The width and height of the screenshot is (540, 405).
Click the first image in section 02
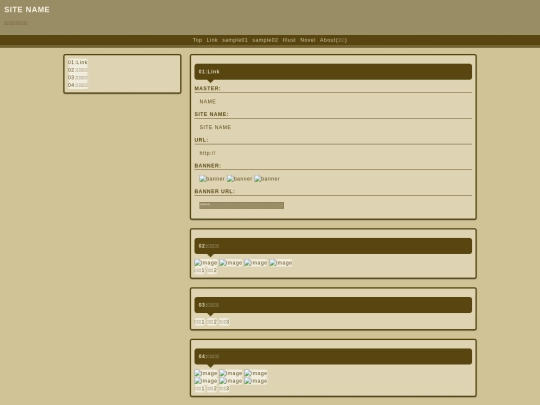206,263
